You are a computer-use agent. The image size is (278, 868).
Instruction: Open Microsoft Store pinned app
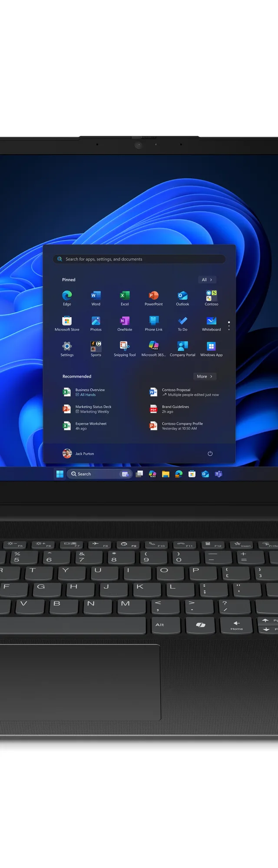[67, 323]
